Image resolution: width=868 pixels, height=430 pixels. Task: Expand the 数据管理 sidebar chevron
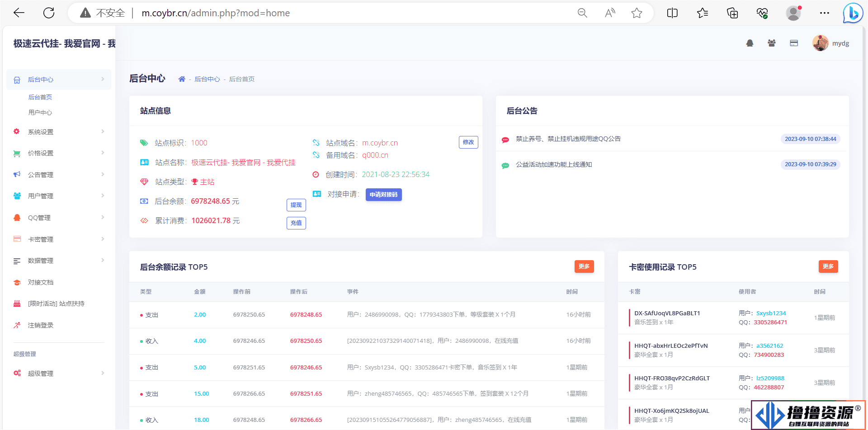point(103,260)
